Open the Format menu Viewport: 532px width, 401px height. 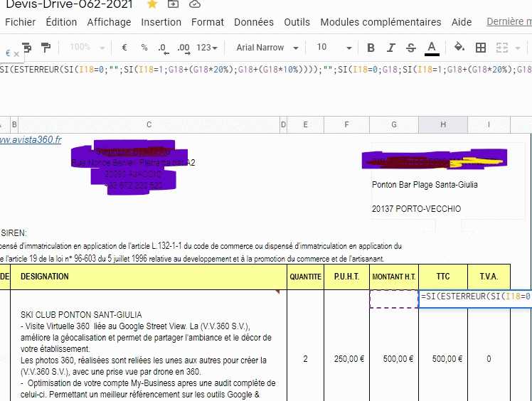click(207, 22)
